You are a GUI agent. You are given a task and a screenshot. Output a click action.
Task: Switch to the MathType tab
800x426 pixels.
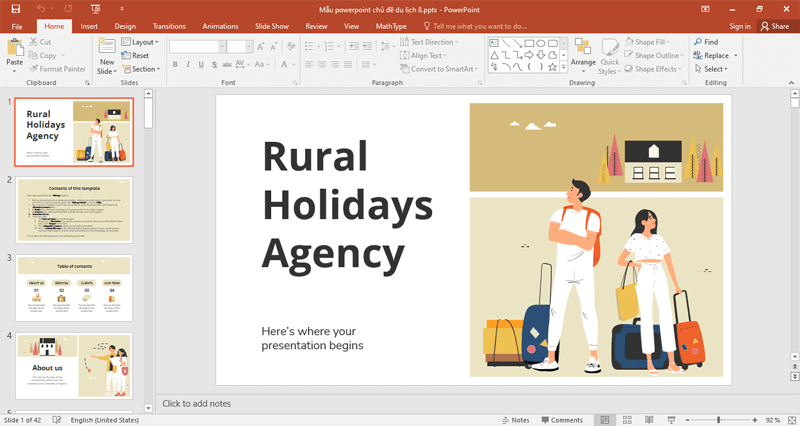pyautogui.click(x=391, y=26)
